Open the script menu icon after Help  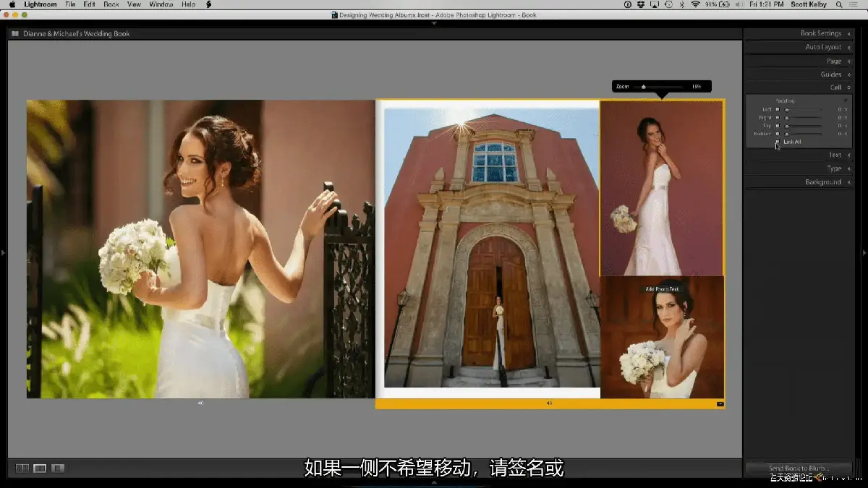tap(209, 4)
